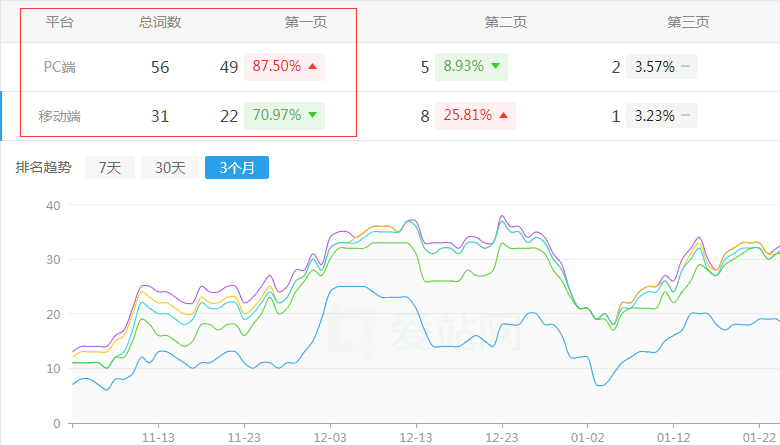Open 移动端 total keyword count 31

tap(160, 117)
